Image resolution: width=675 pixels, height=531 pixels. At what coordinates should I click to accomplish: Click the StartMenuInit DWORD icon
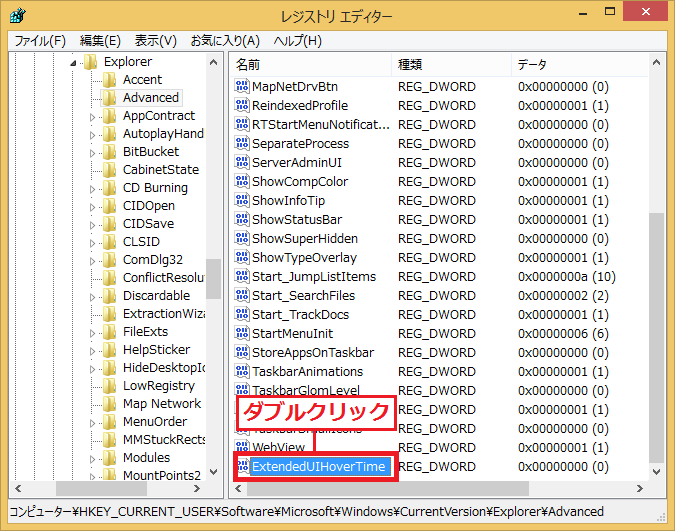[x=242, y=333]
